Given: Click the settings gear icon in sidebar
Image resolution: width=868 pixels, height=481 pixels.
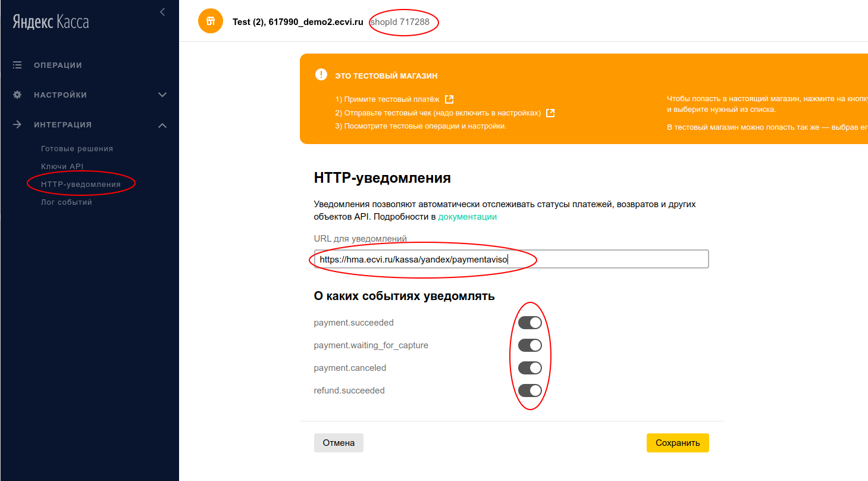Looking at the screenshot, I should click(17, 95).
